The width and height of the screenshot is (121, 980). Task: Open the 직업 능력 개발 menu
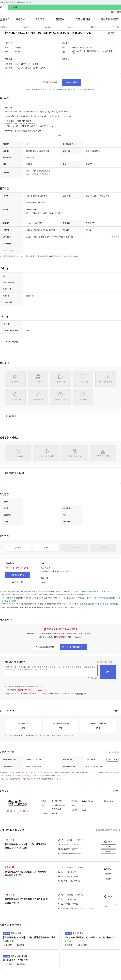tap(83, 19)
